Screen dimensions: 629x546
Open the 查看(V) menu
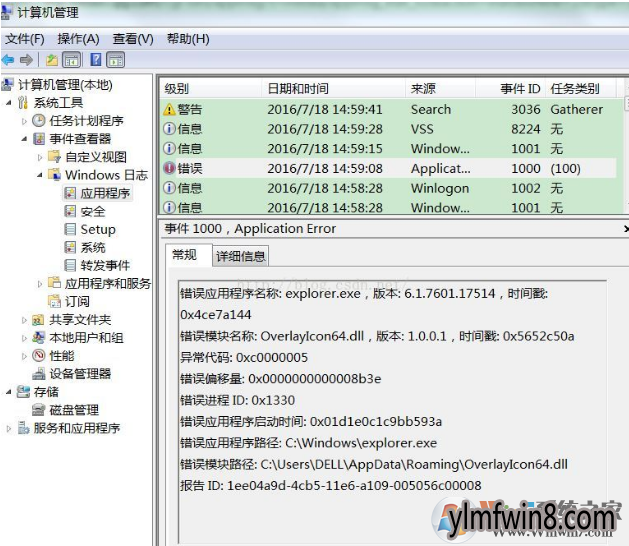(x=133, y=39)
